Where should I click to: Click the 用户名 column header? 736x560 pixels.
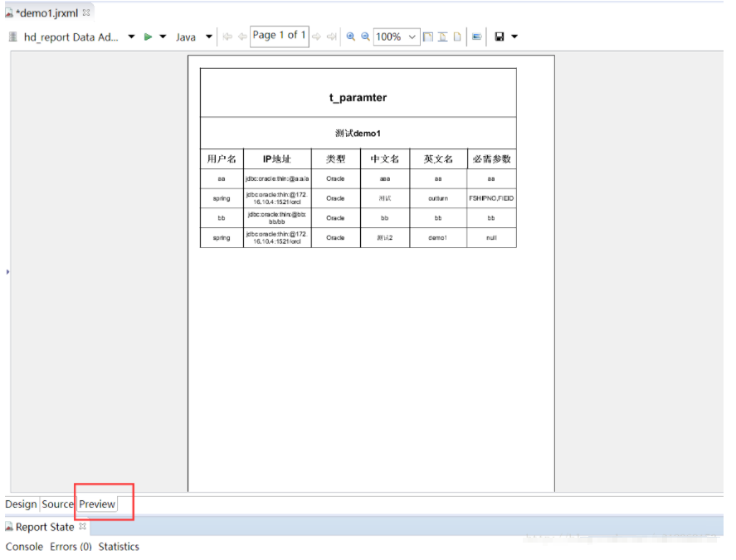pyautogui.click(x=222, y=158)
